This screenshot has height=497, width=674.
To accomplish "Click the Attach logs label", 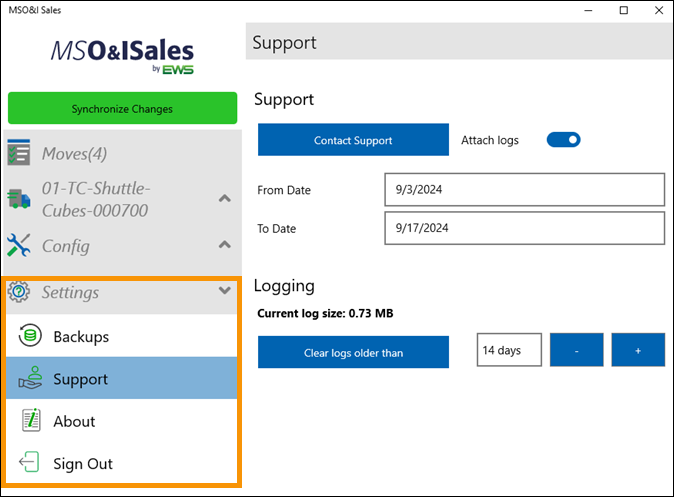I will coord(490,140).
